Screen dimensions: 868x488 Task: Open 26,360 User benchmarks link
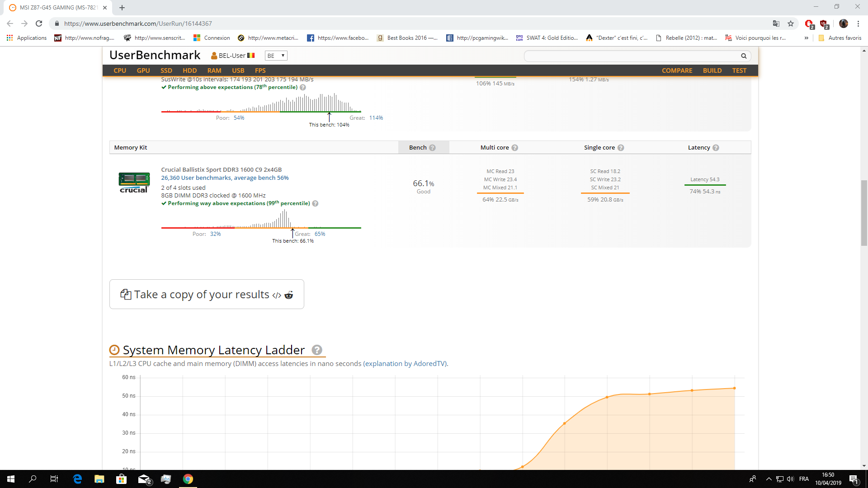pyautogui.click(x=225, y=178)
